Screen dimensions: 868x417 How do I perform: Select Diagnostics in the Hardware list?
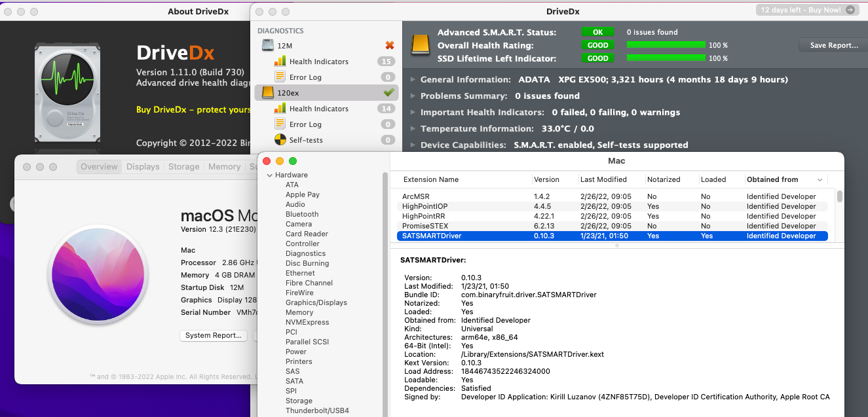pos(305,253)
